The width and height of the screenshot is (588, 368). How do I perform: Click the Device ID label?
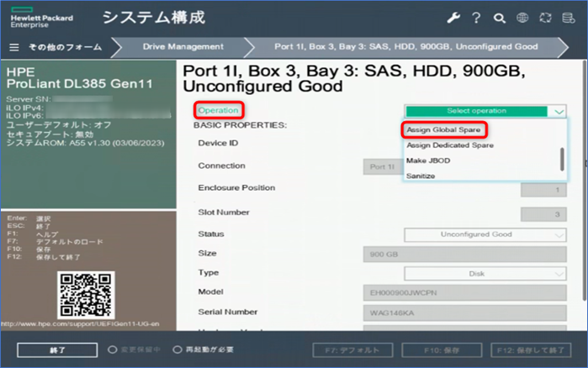coord(218,143)
